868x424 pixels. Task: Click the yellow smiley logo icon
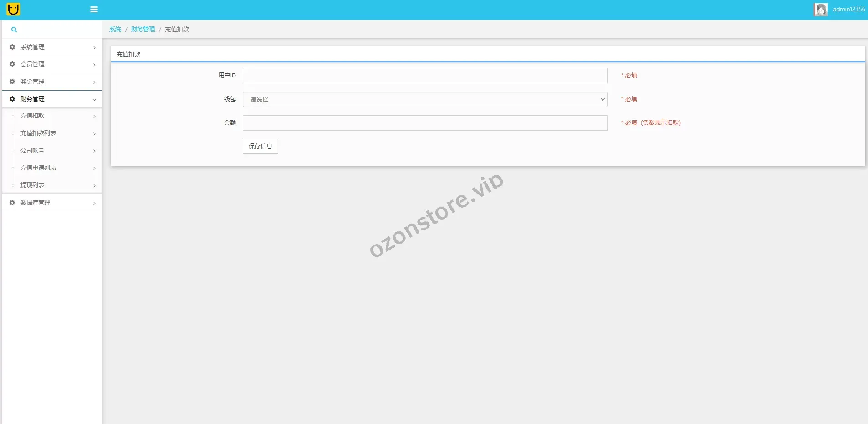[14, 9]
